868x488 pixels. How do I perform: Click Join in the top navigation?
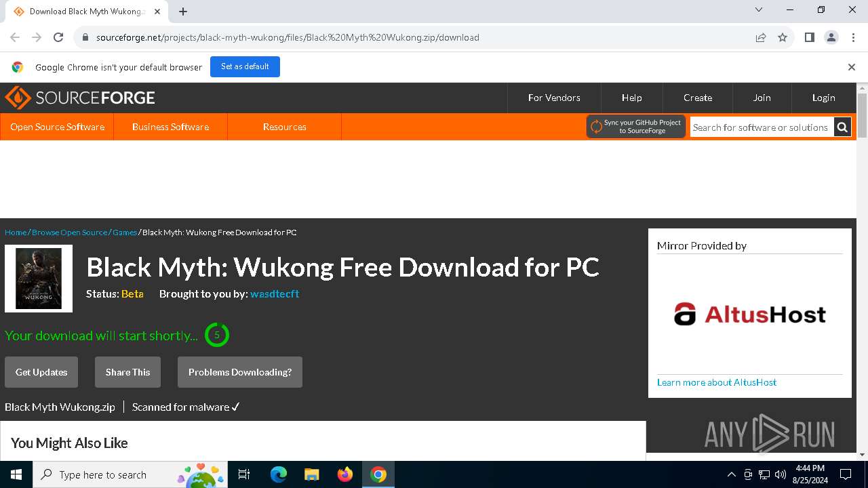[762, 98]
